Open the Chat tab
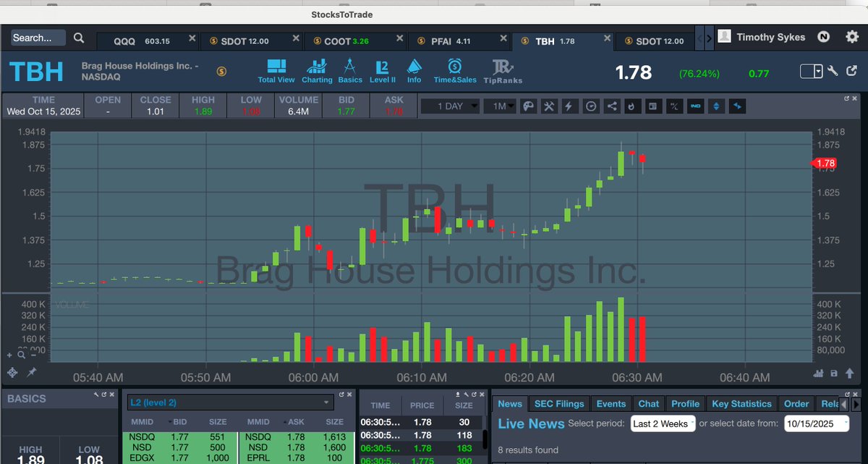 click(649, 404)
